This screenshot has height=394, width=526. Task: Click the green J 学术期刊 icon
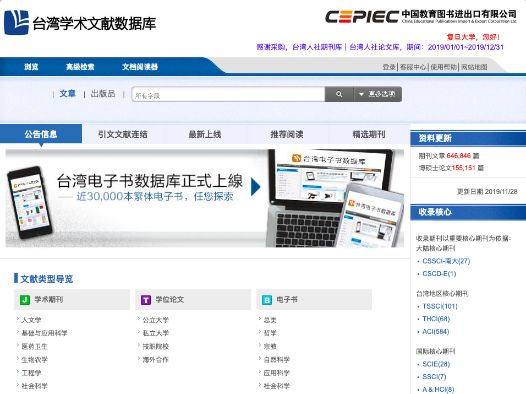25,299
